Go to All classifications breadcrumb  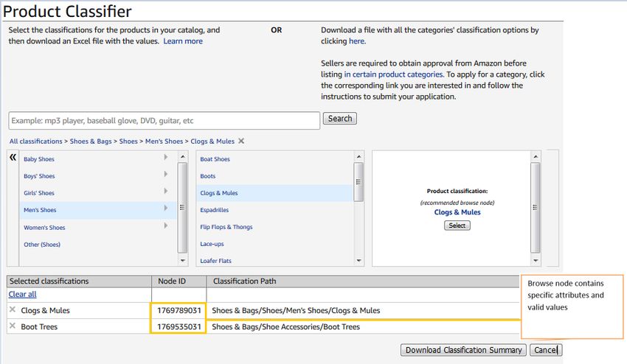tap(36, 141)
